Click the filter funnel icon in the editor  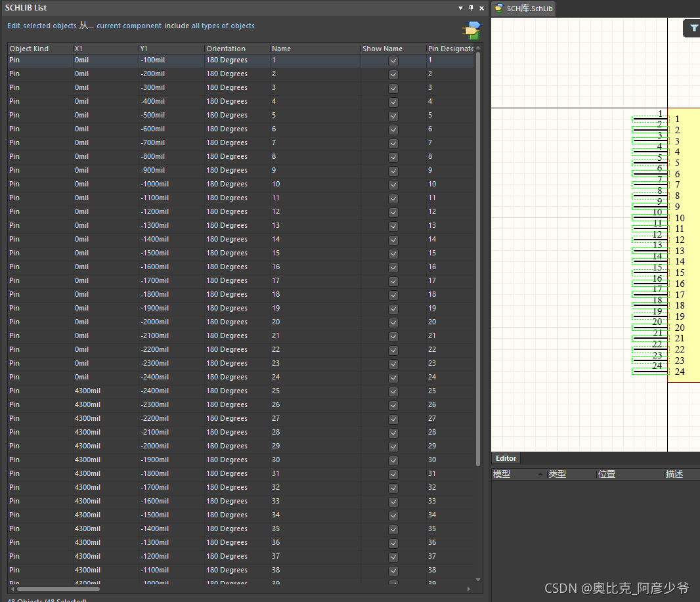[694, 28]
